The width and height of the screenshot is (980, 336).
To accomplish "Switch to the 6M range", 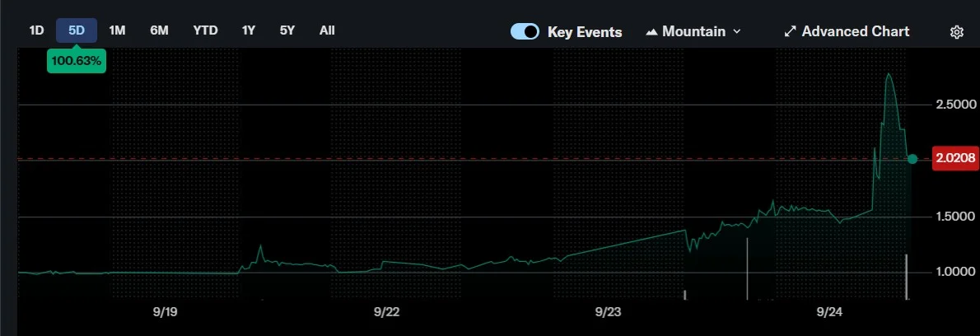I will point(159,30).
